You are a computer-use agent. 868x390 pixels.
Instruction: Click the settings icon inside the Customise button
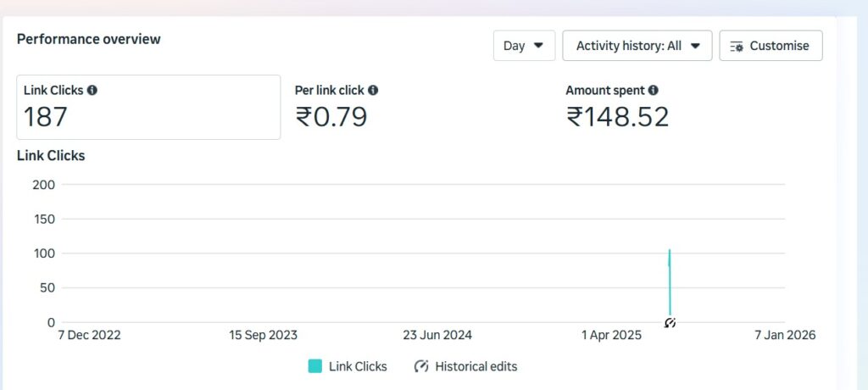tap(736, 46)
